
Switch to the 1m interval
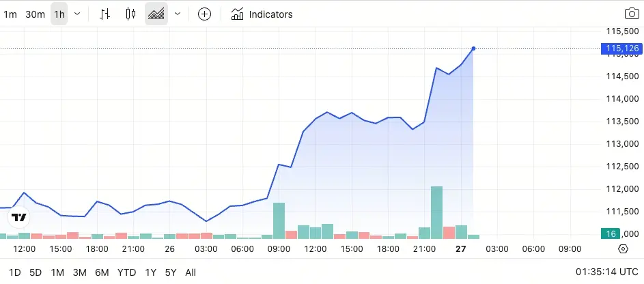[10, 14]
